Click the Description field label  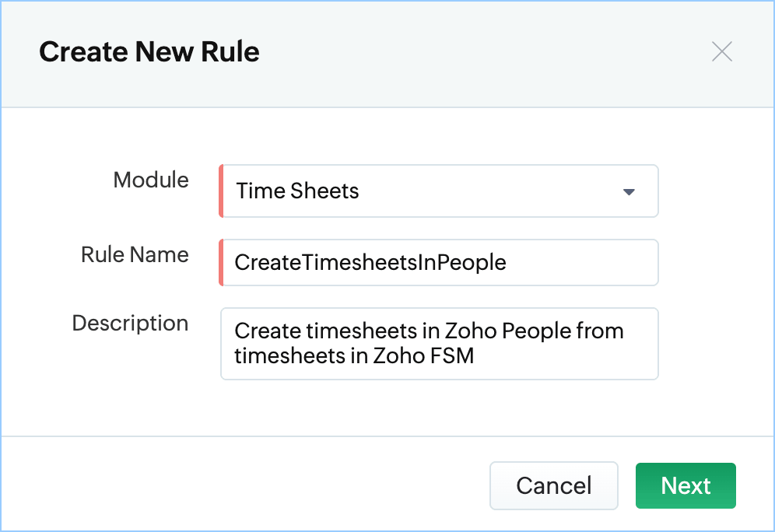pyautogui.click(x=130, y=324)
